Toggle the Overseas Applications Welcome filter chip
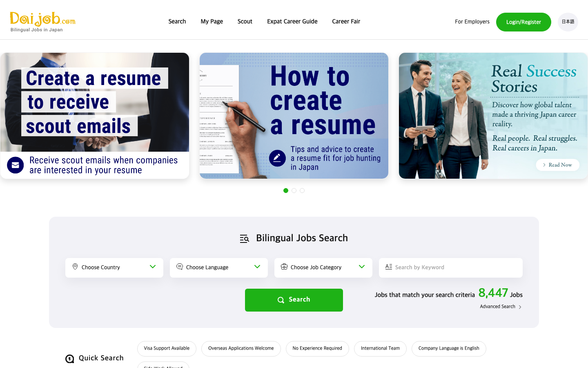The image size is (588, 368). tap(241, 349)
